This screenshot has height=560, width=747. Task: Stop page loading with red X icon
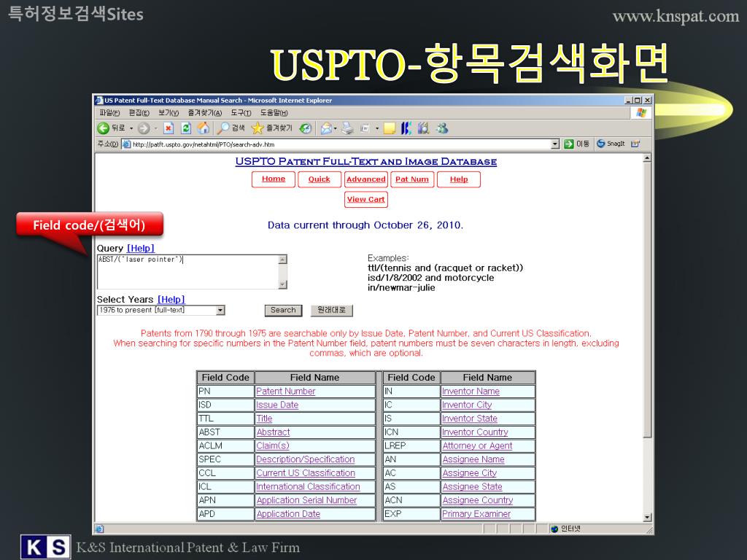click(169, 128)
